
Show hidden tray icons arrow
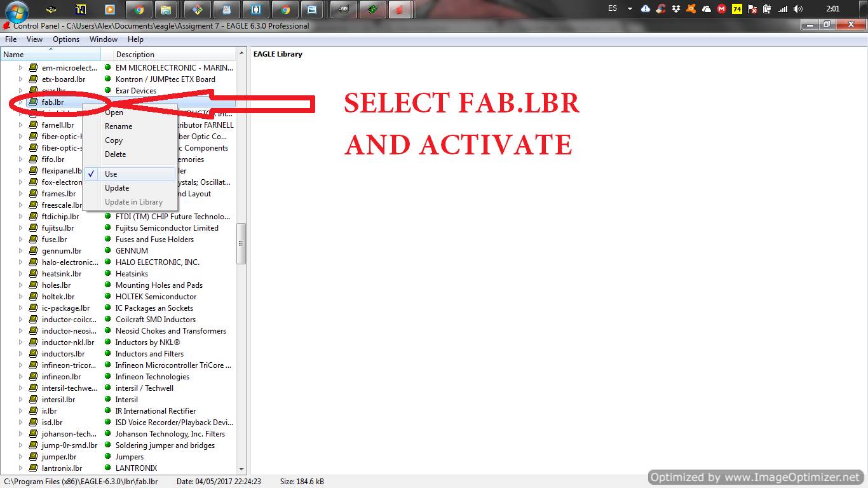[630, 9]
